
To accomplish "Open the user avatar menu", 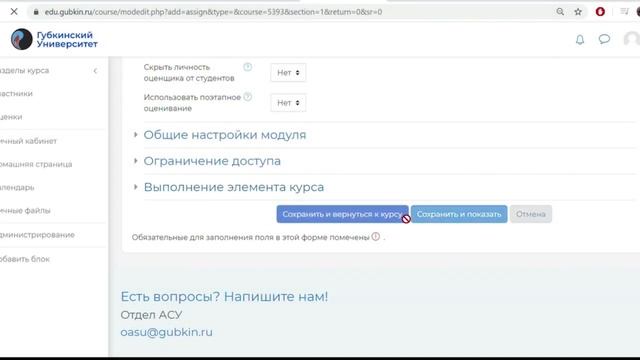I will click(x=632, y=39).
